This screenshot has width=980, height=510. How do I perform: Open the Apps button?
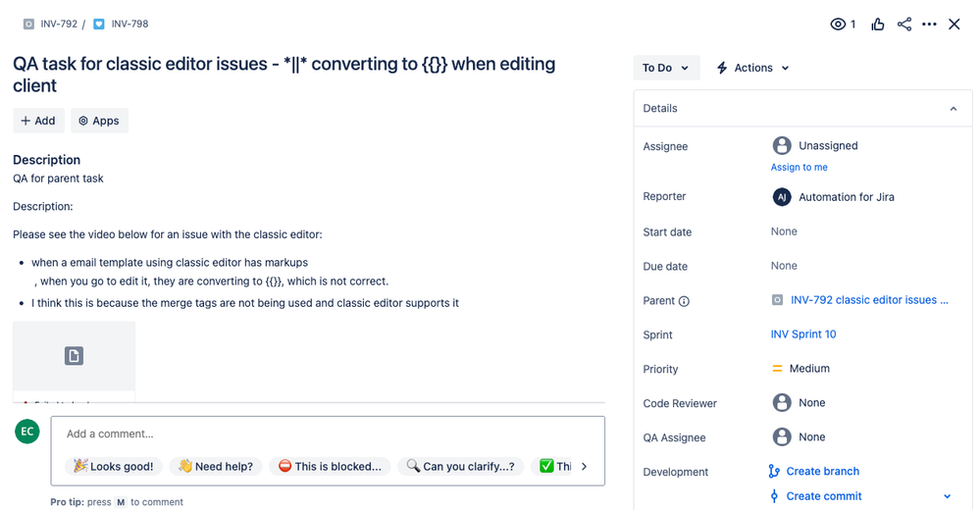99,121
